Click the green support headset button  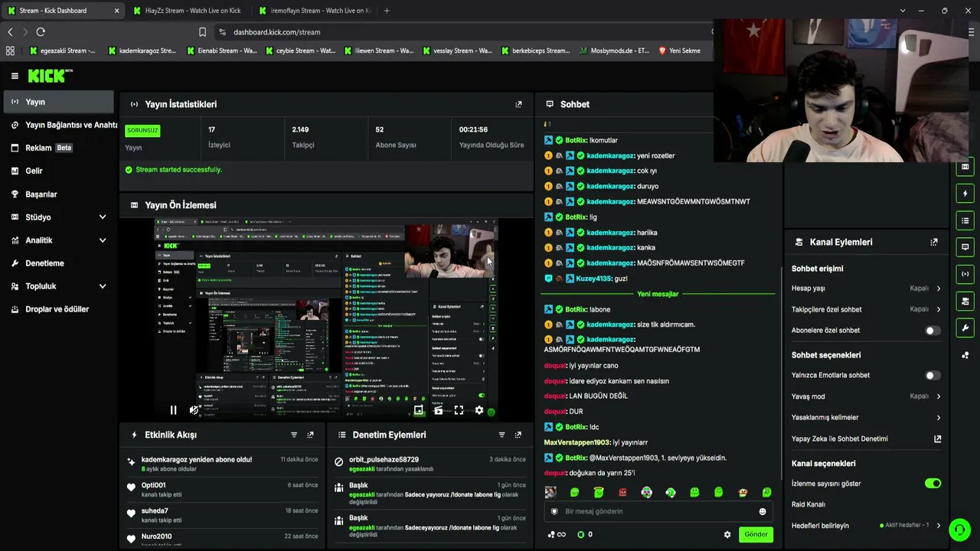pyautogui.click(x=959, y=529)
